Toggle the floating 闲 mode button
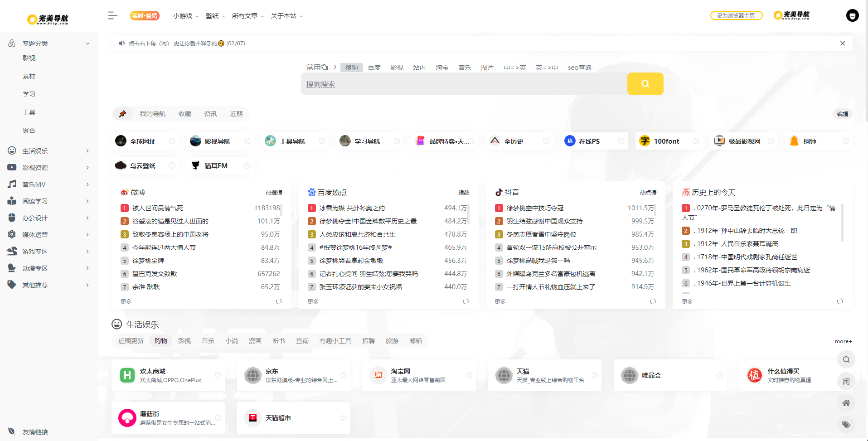 point(846,382)
